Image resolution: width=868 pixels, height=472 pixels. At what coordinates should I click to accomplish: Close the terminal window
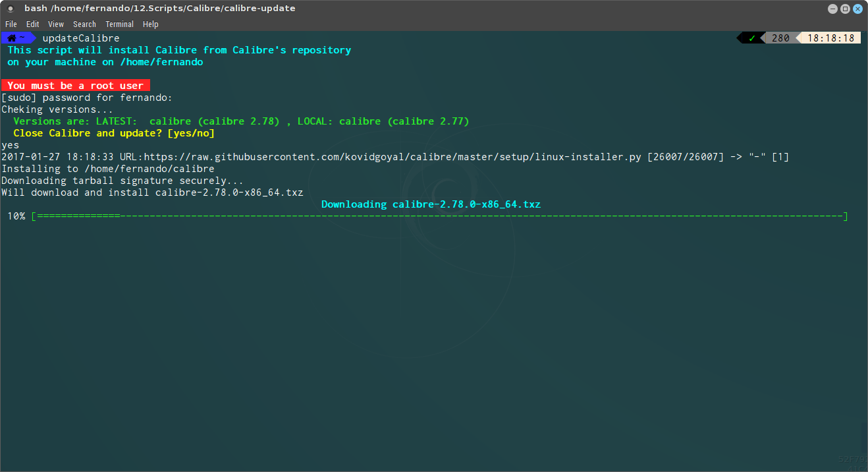857,9
